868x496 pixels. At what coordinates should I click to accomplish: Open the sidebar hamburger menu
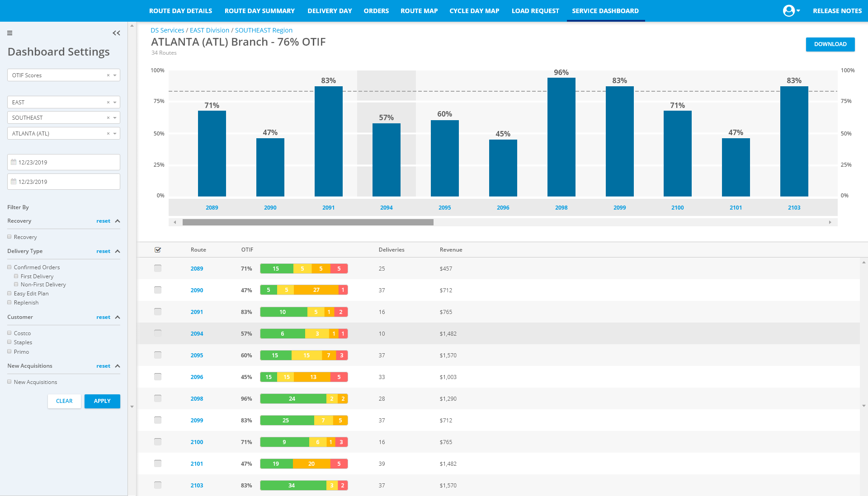pyautogui.click(x=9, y=33)
